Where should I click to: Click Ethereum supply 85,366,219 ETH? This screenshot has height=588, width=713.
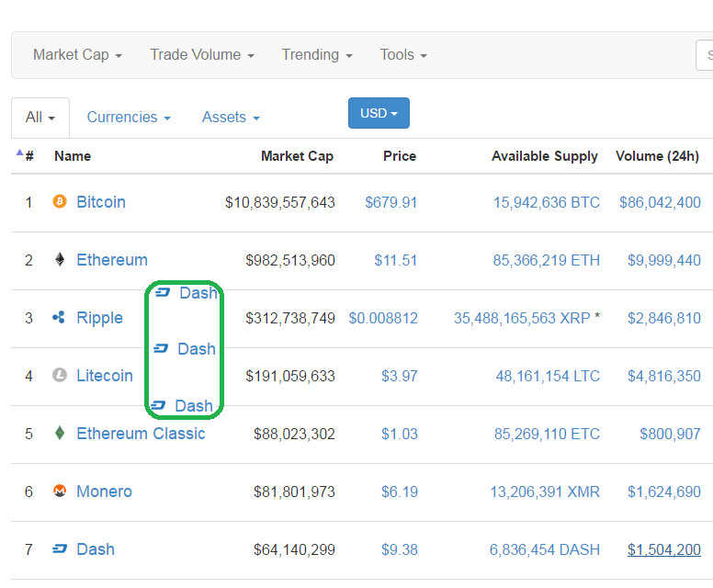[x=547, y=260]
